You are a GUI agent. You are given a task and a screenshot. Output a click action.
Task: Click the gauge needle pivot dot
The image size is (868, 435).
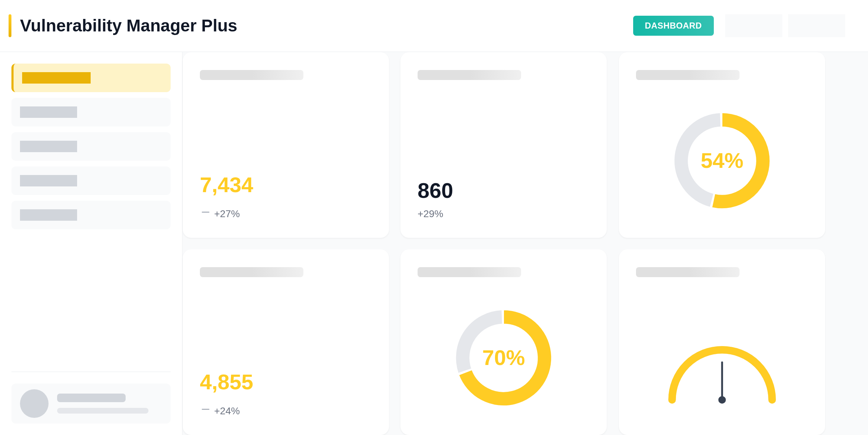722,400
